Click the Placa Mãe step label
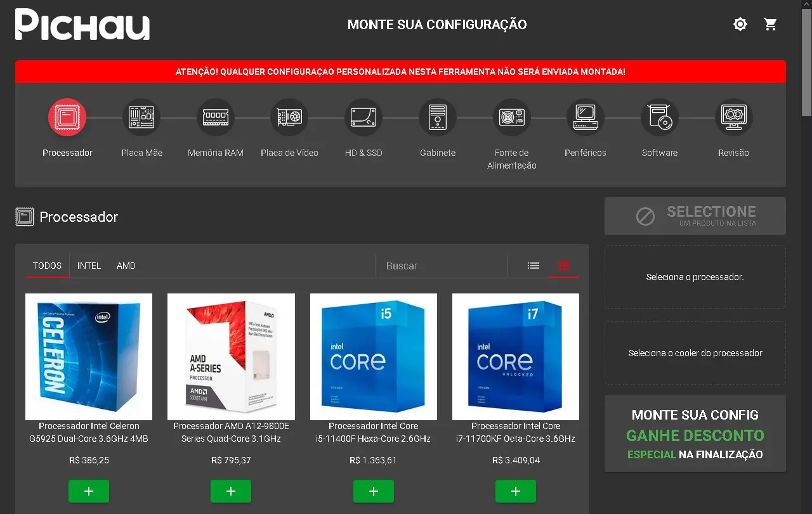812x514 pixels. tap(141, 153)
